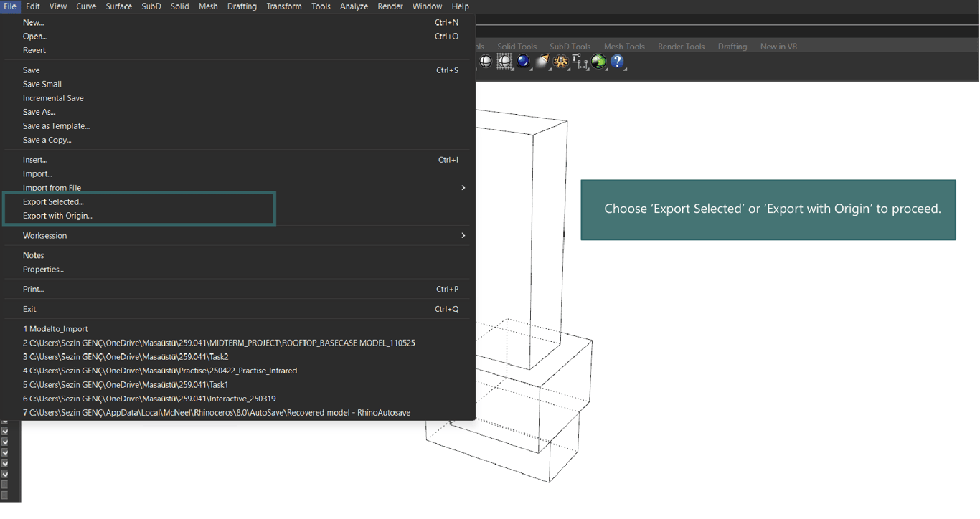
Task: Tick the bottom-most unchecked box in left panel
Action: 5,495
